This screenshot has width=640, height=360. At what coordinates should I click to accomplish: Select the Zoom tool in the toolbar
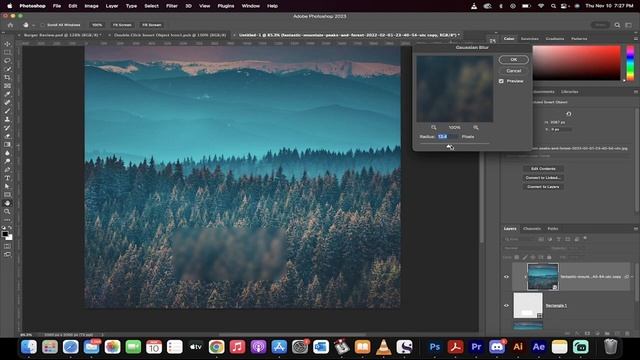click(x=7, y=211)
